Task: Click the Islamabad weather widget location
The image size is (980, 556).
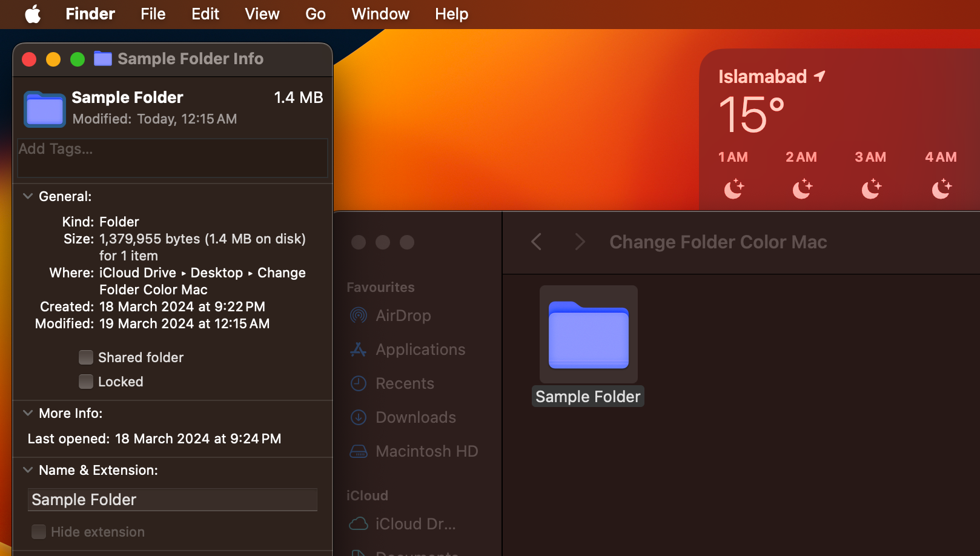Action: click(763, 77)
